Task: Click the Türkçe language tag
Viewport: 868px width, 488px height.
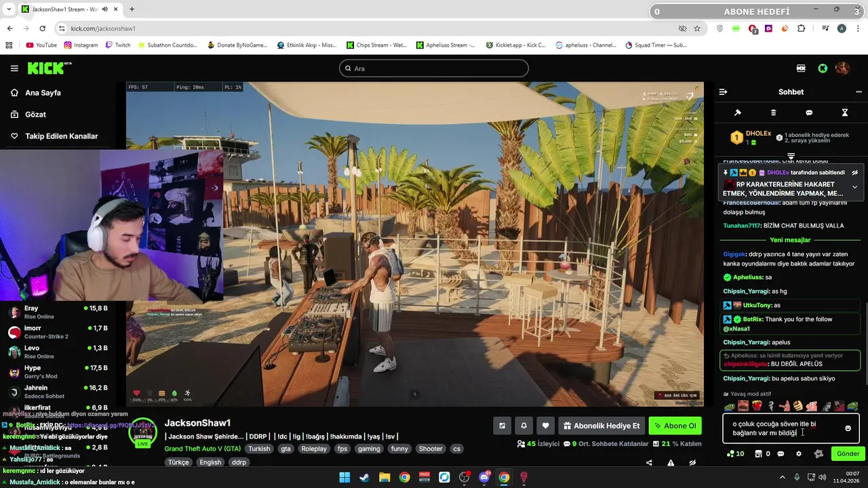Action: point(178,462)
